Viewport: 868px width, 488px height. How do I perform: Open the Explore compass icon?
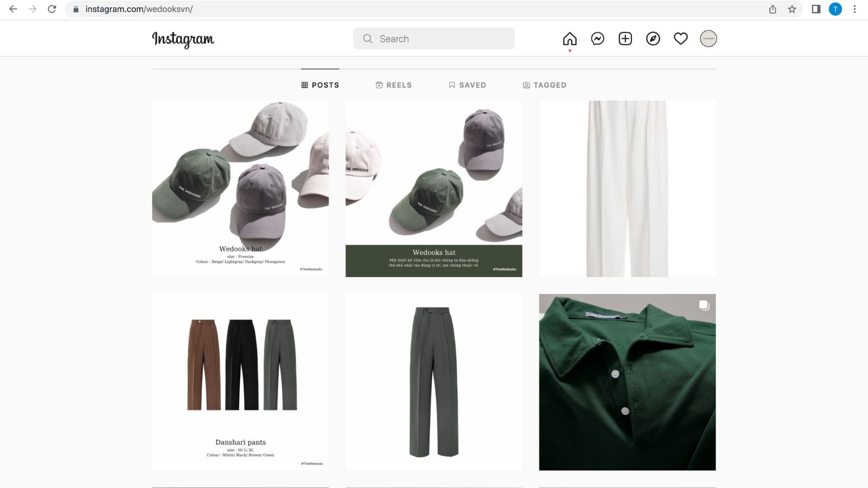click(x=653, y=38)
